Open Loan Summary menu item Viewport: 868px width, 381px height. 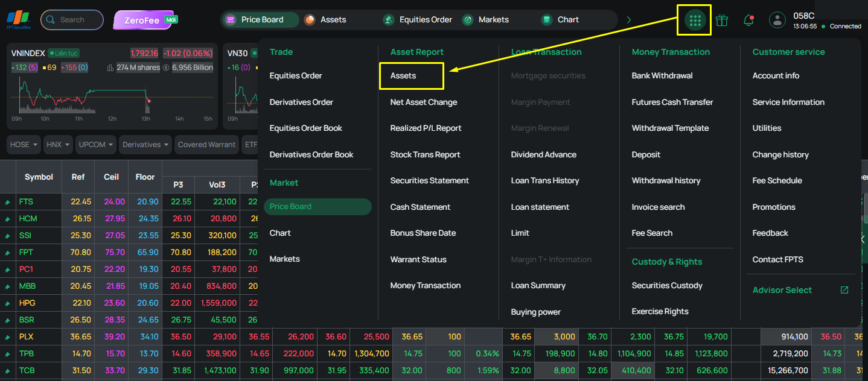click(x=538, y=286)
